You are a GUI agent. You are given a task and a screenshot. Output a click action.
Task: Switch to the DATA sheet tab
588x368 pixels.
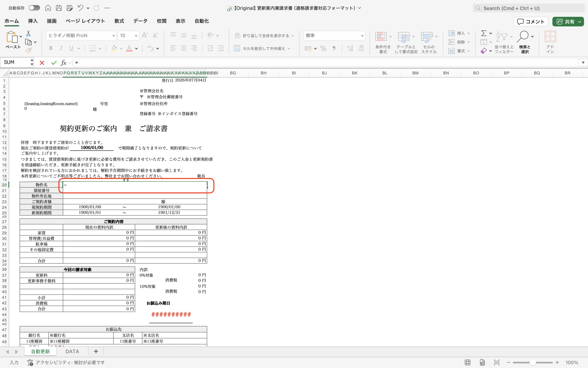point(72,351)
